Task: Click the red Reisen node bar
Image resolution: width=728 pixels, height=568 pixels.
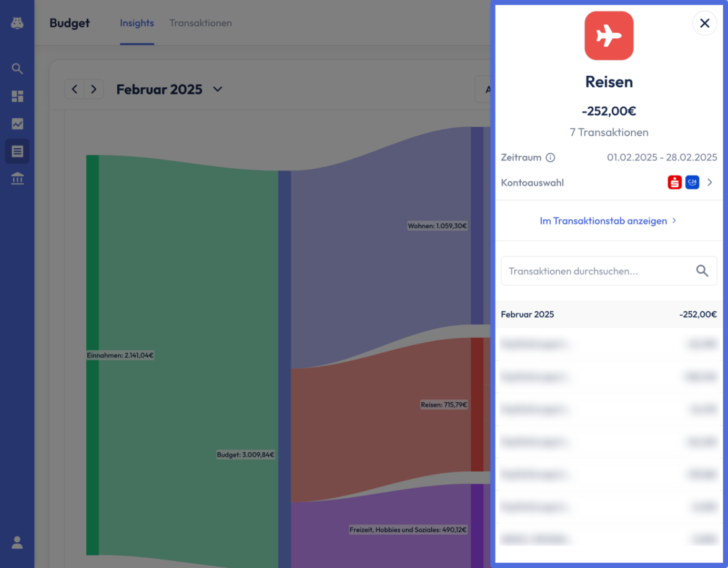Action: tap(477, 404)
